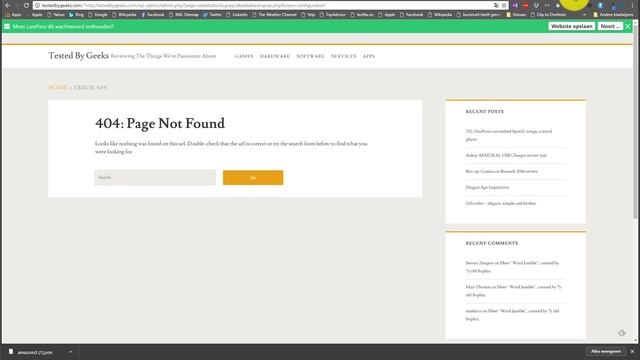Open the Andere bladwijzers folder
The height and width of the screenshot is (360, 640).
(613, 15)
